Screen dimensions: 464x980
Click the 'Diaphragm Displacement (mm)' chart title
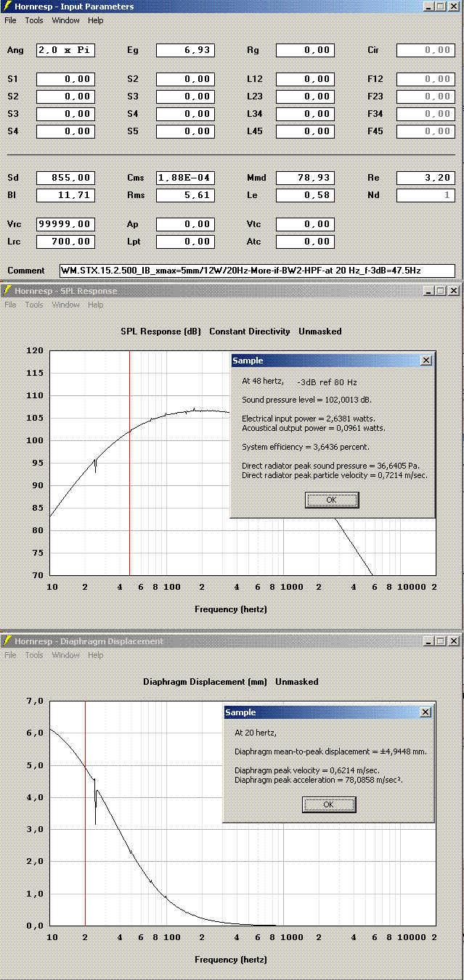(x=205, y=682)
